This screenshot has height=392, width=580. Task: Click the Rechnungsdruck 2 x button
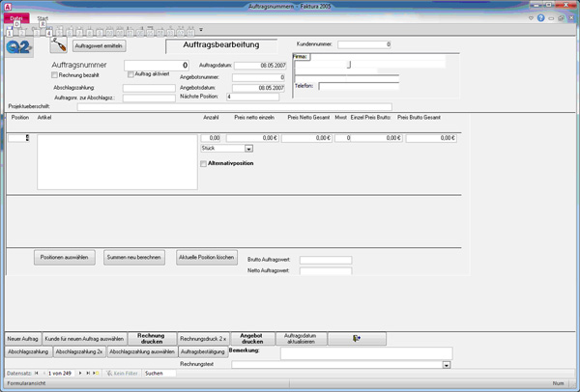pyautogui.click(x=203, y=339)
